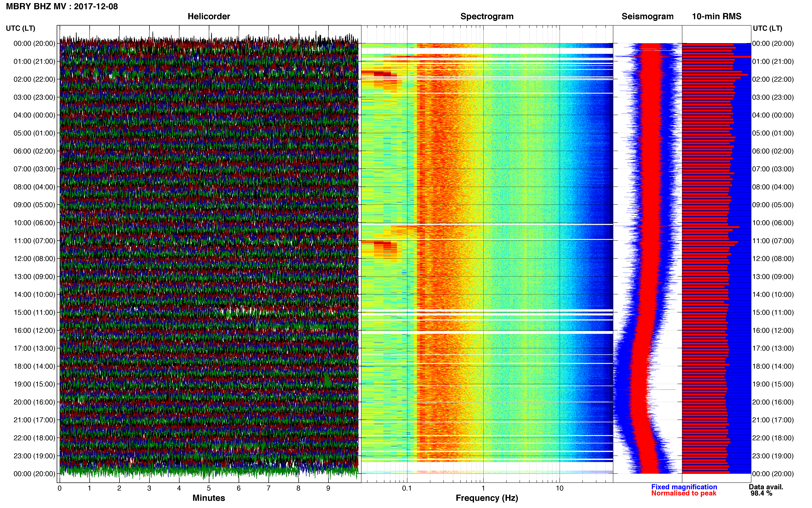The height and width of the screenshot is (508, 812).
Task: Click the '98.4 %' availability value
Action: pos(761,493)
